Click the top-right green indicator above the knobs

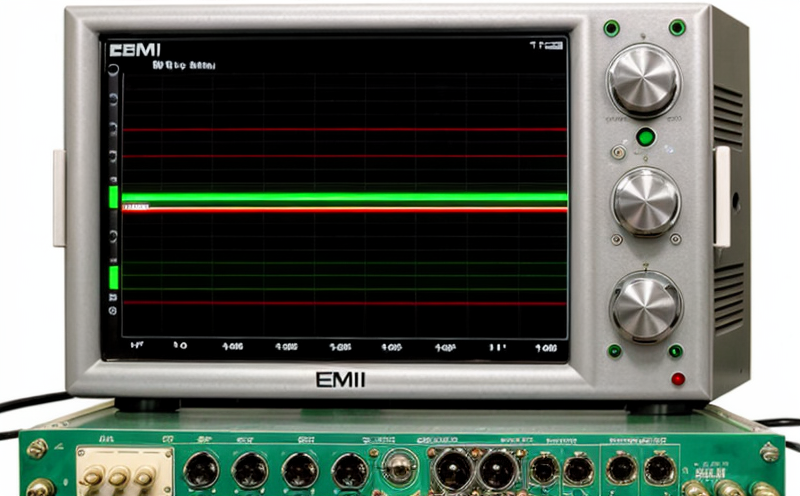coord(677,27)
